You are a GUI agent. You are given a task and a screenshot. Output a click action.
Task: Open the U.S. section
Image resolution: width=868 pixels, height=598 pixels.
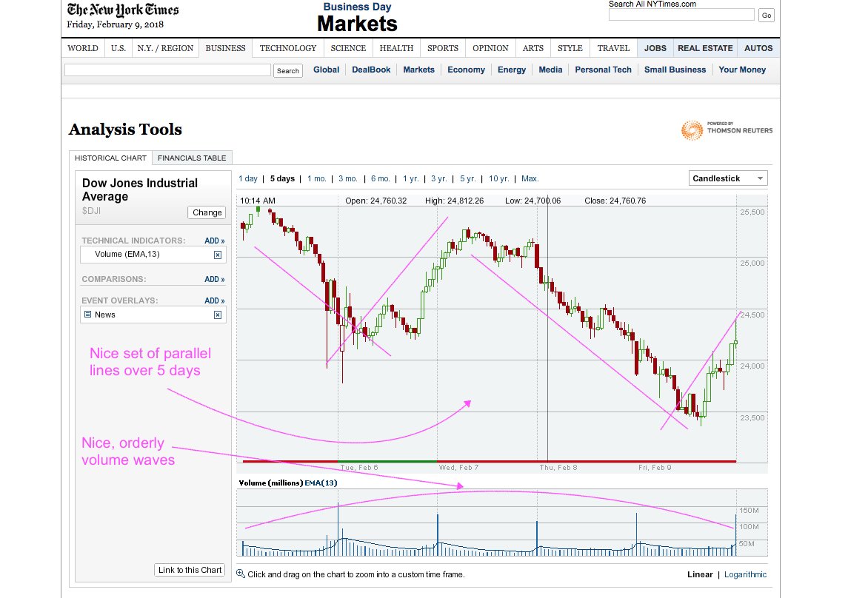(x=118, y=48)
